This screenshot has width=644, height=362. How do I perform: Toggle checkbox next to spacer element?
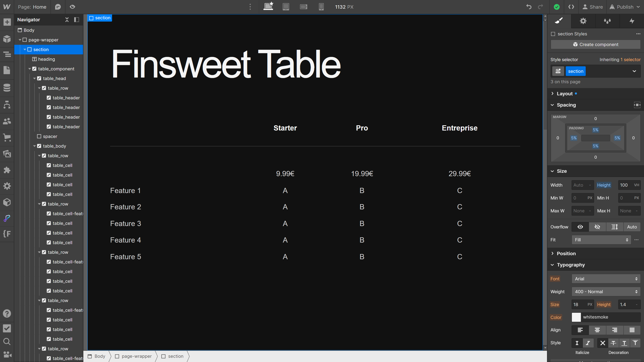point(39,136)
